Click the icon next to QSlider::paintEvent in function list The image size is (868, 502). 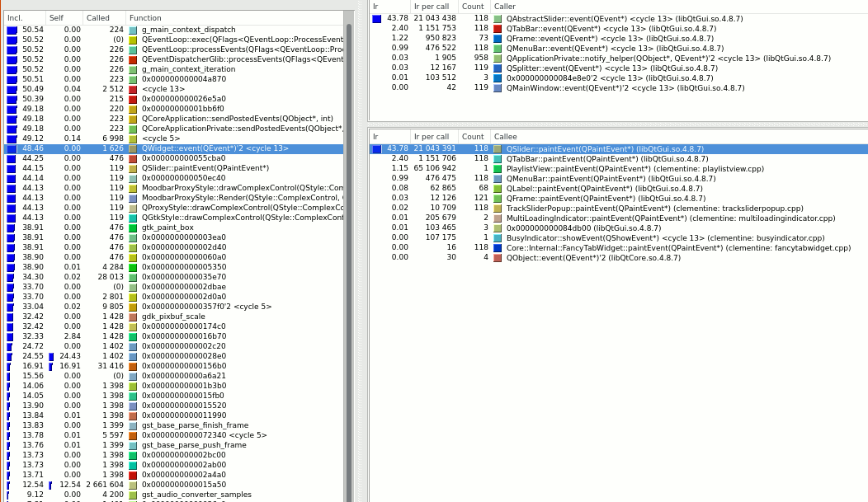click(133, 168)
